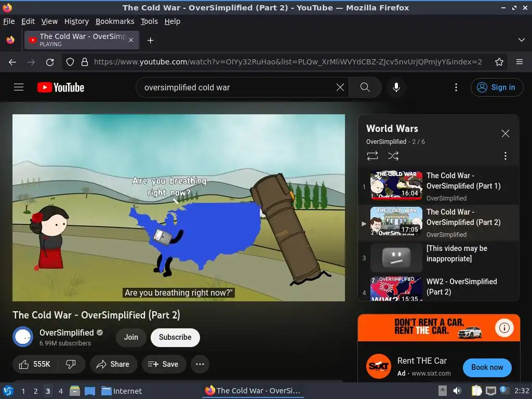The width and height of the screenshot is (532, 399).
Task: Start voice search with the microphone icon
Action: point(396,87)
